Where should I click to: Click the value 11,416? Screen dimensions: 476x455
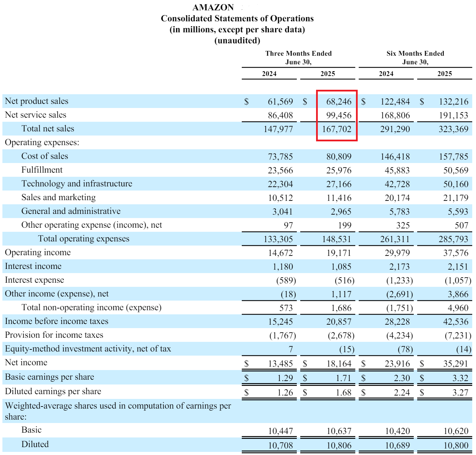[339, 198]
